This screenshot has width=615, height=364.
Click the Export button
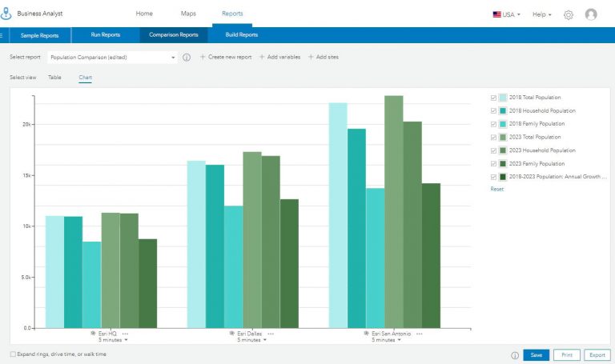[597, 355]
